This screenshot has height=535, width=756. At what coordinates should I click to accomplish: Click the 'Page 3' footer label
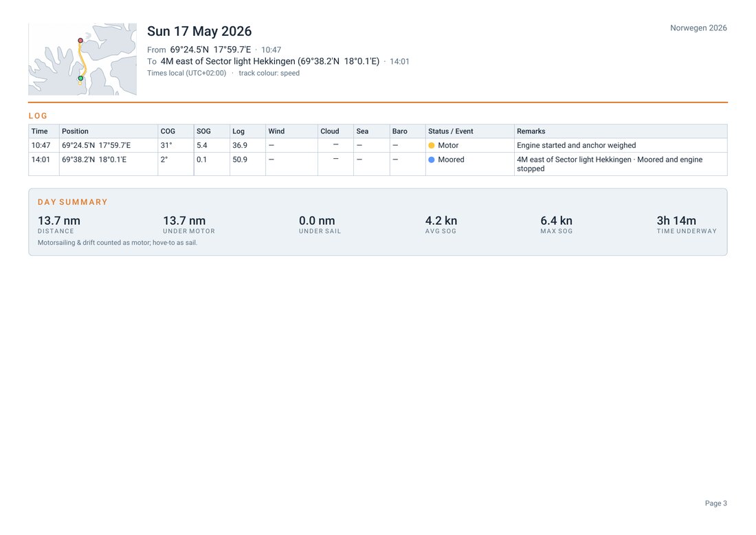point(716,503)
